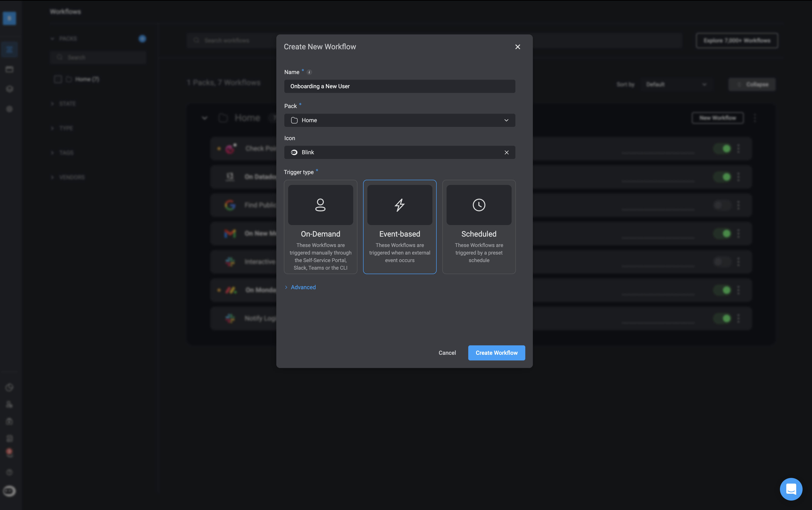812x510 pixels.
Task: Check the Home (7) pack checkbox
Action: [58, 79]
